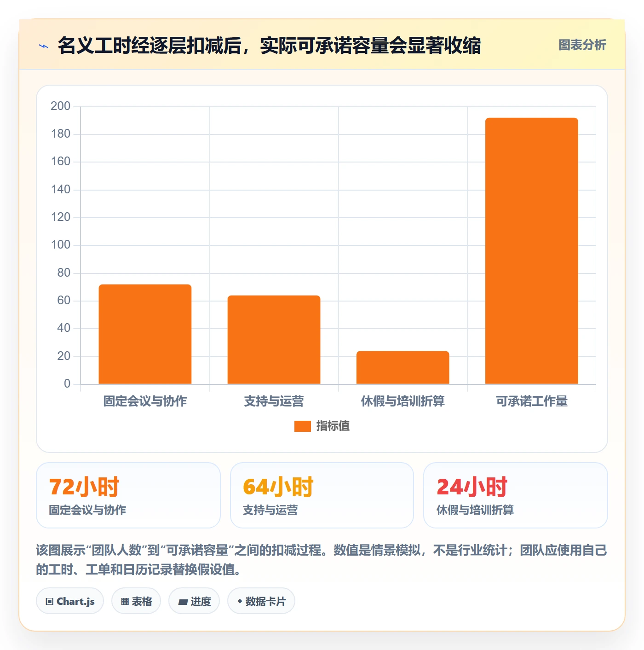Select the 支持与运营 bar in chart
This screenshot has height=650, width=644.
pyautogui.click(x=274, y=340)
